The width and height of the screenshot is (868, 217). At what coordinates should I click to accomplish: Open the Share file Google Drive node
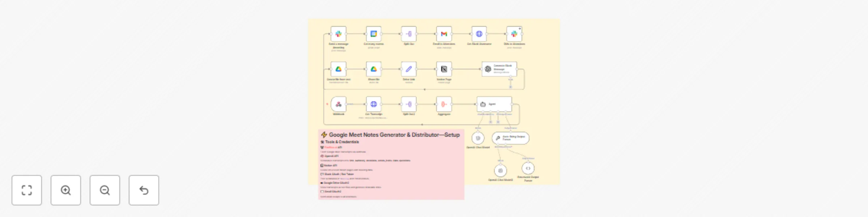pos(374,69)
